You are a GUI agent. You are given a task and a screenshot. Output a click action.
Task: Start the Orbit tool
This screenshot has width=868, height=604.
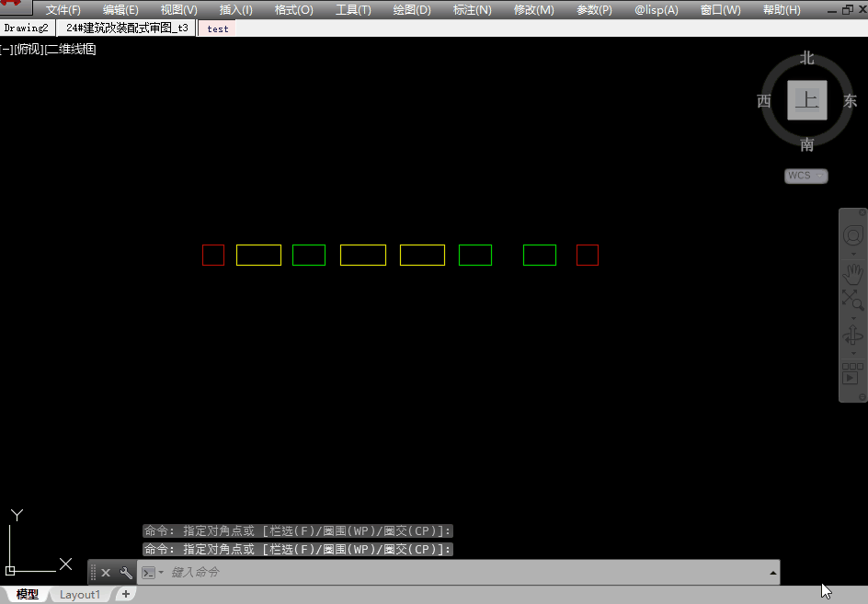coord(852,336)
